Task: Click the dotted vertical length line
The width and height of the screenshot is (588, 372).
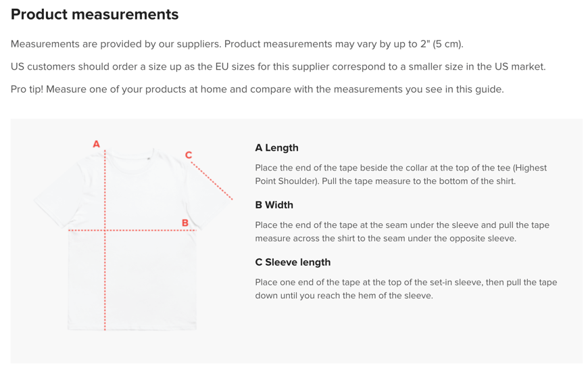Action: 105,240
